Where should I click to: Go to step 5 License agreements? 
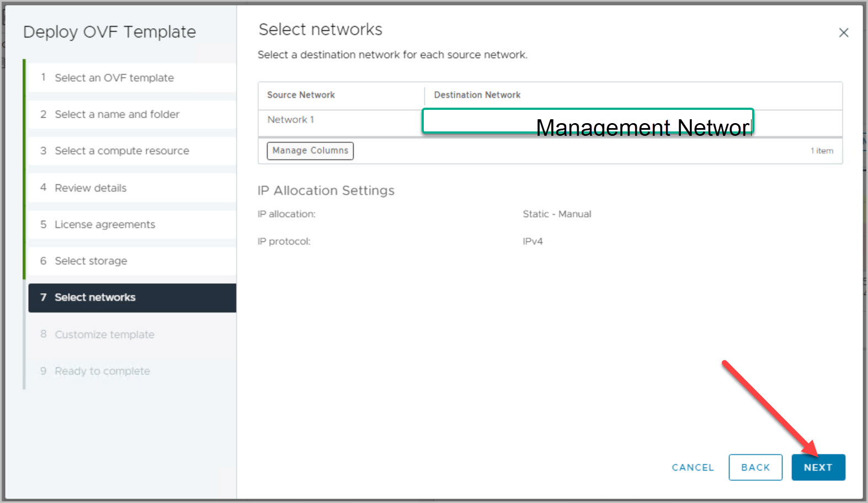tap(105, 224)
